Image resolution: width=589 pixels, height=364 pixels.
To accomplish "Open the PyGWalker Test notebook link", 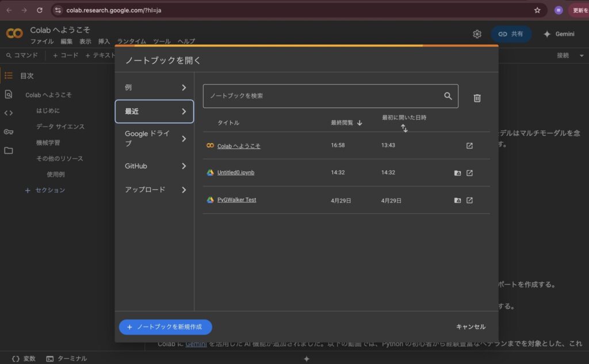I will click(x=236, y=200).
